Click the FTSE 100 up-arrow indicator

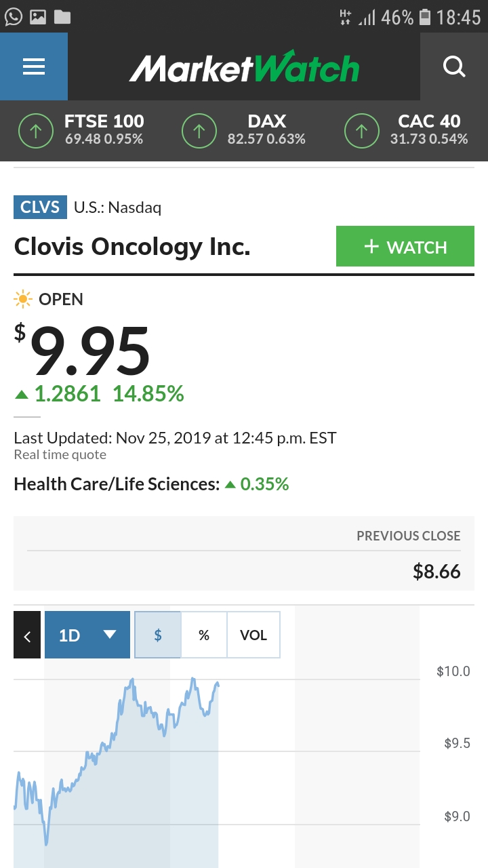tap(35, 130)
